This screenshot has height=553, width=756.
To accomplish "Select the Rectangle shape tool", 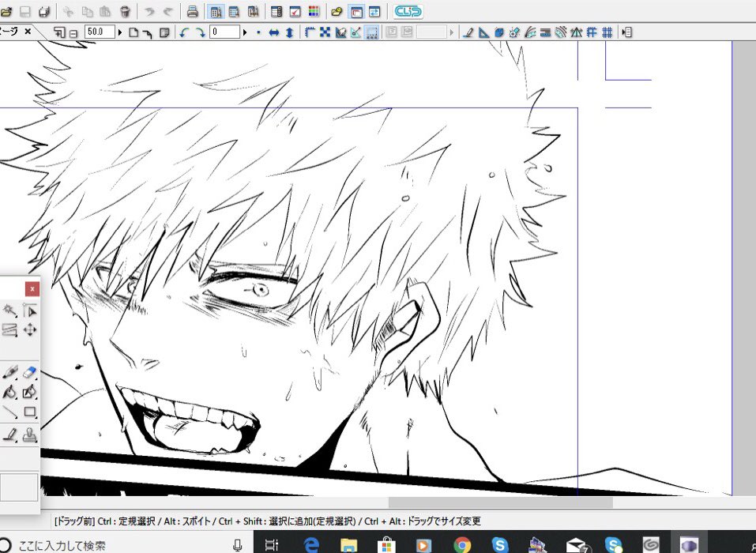I will point(30,412).
